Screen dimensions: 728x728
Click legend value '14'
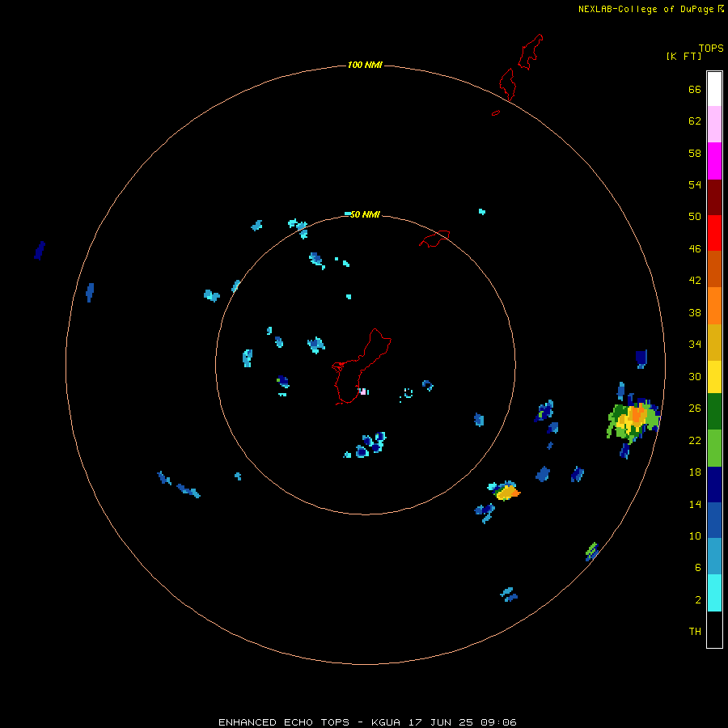coord(695,504)
